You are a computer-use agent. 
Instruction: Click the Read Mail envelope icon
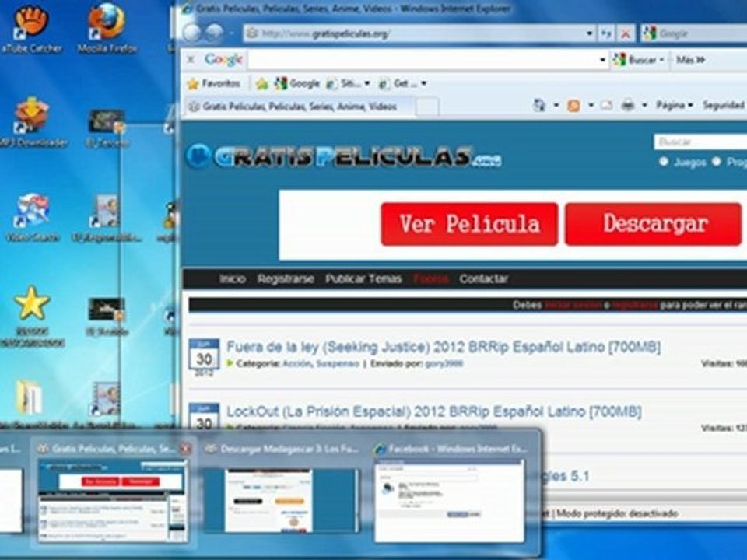click(x=606, y=105)
